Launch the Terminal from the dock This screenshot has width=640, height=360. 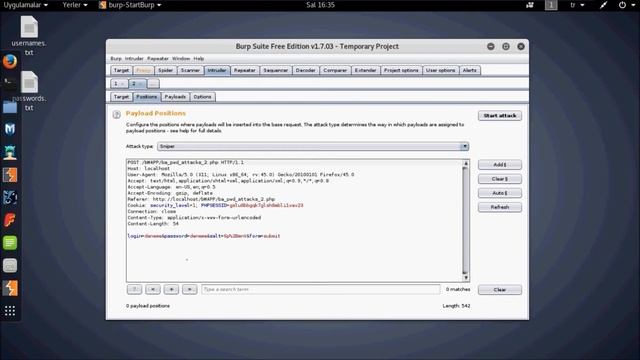(x=10, y=82)
